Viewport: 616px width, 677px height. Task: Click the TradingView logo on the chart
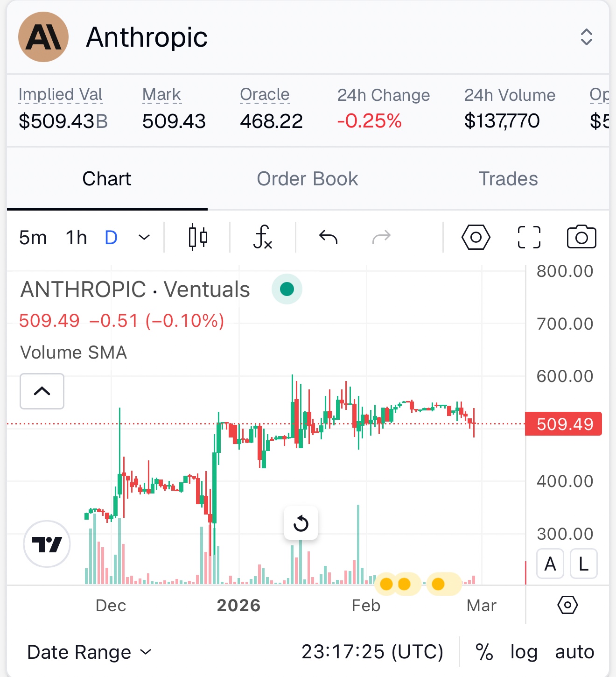click(47, 544)
